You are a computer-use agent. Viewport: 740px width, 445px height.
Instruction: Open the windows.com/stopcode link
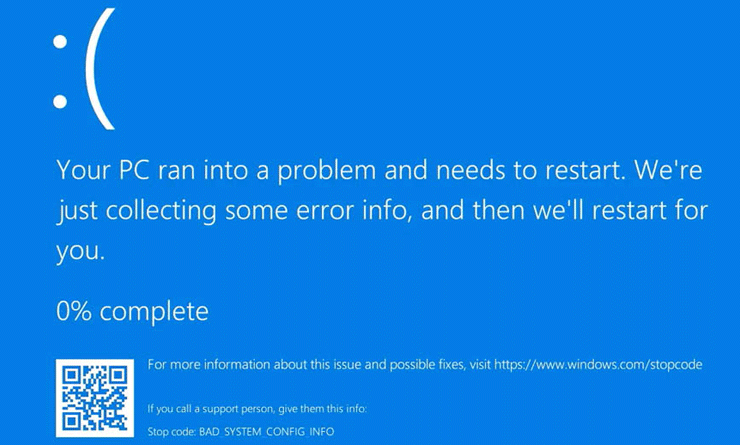click(x=598, y=365)
